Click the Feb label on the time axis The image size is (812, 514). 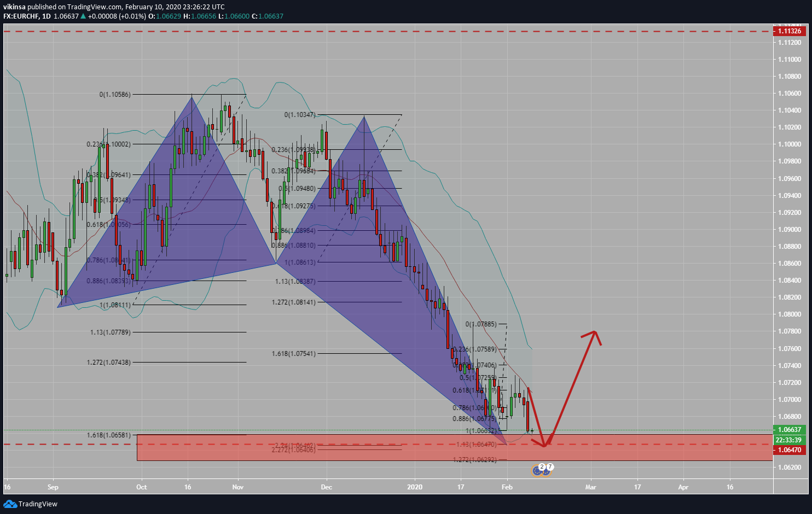point(507,487)
